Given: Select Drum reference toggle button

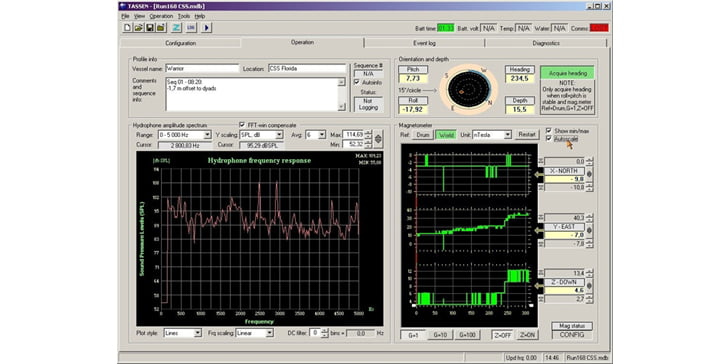Looking at the screenshot, I should (422, 135).
